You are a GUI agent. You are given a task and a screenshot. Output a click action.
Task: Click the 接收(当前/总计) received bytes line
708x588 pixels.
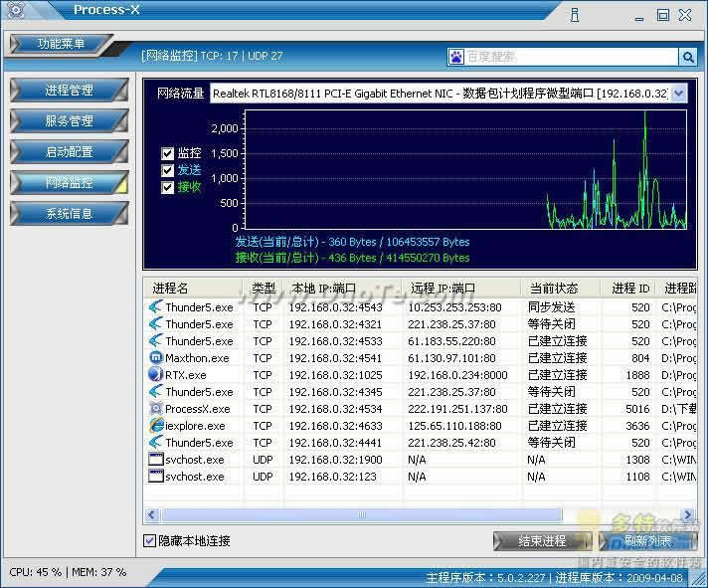tap(352, 258)
